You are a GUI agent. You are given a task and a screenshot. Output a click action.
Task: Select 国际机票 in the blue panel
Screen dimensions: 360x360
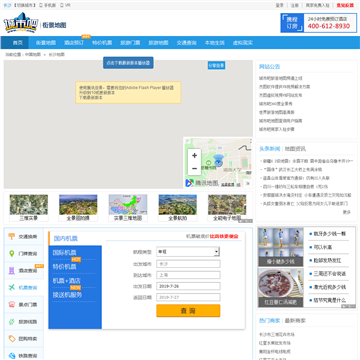click(64, 252)
